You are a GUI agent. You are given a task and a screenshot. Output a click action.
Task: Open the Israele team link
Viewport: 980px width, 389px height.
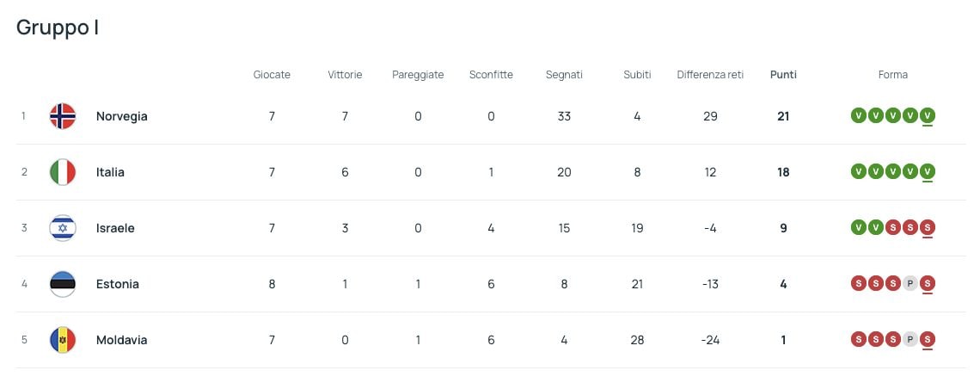(x=115, y=228)
